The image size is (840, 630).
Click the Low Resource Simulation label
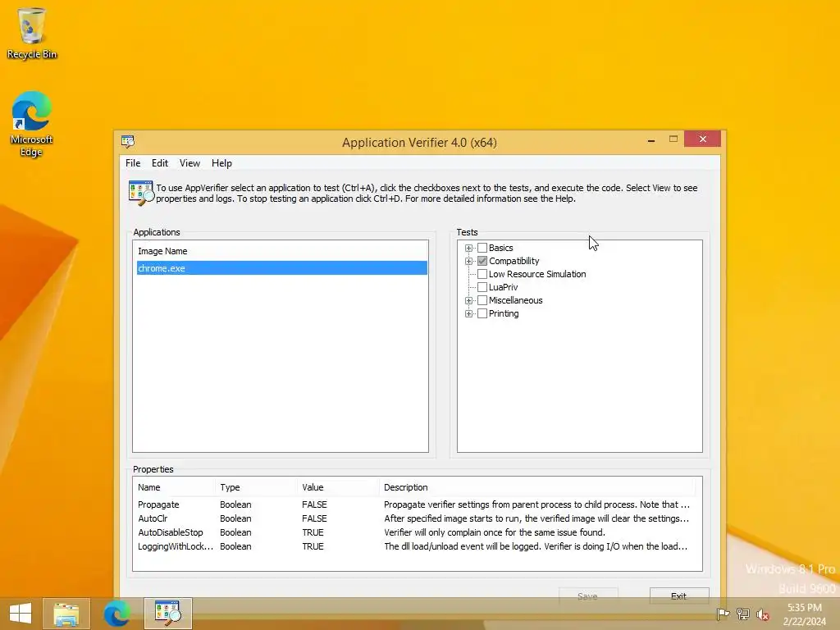click(537, 274)
